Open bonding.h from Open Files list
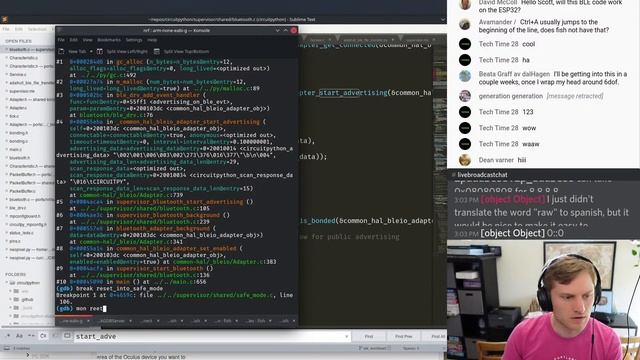This screenshot has width=640, height=360. point(19,133)
